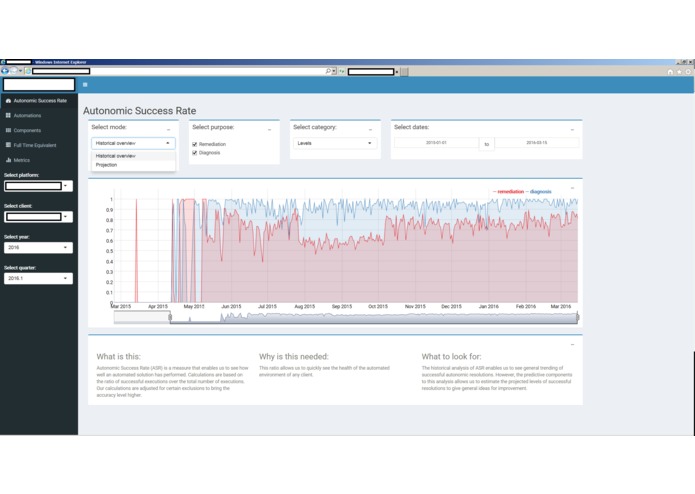This screenshot has height=494, width=695.
Task: Open the Autonomic Success Rate sidebar item
Action: click(x=39, y=101)
